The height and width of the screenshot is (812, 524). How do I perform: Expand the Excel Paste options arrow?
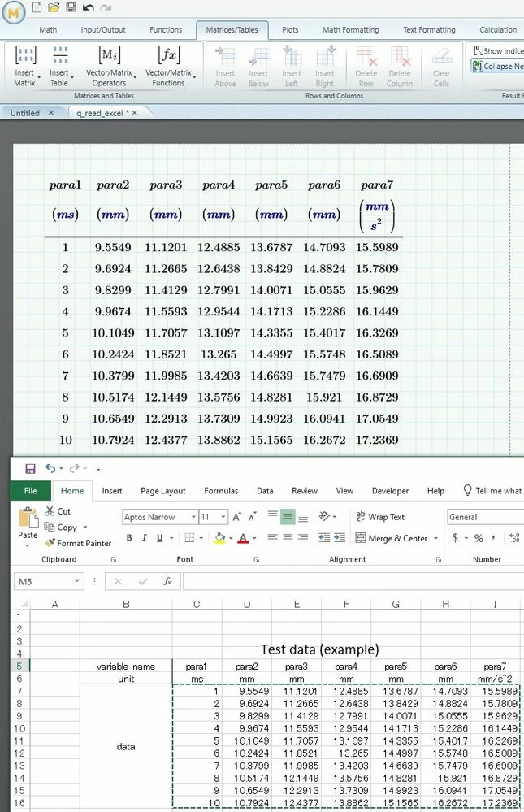pos(28,545)
